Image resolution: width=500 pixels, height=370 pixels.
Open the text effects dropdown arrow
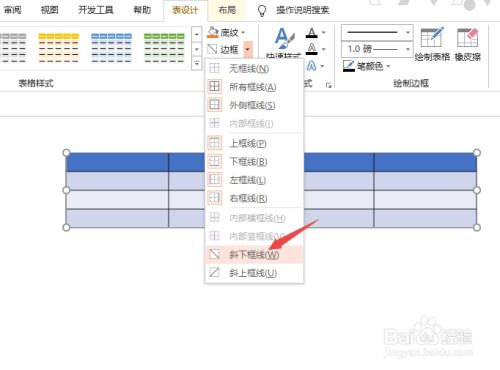coord(322,66)
